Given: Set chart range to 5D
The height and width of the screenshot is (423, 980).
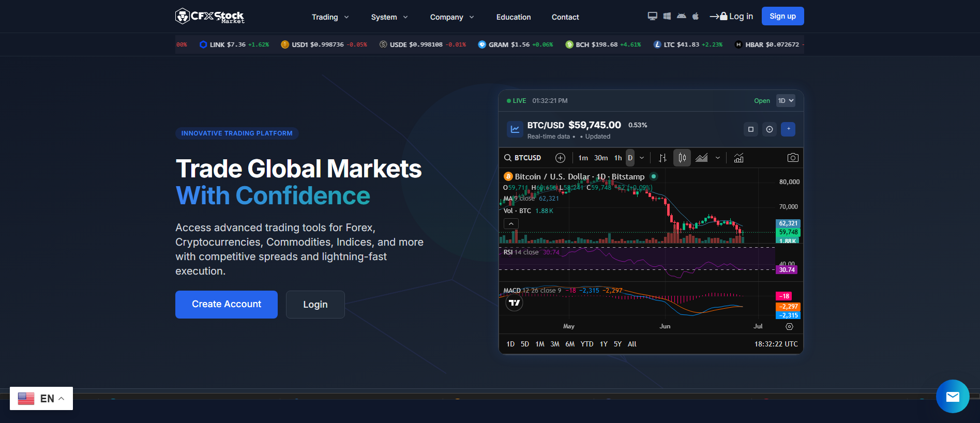Looking at the screenshot, I should (525, 344).
